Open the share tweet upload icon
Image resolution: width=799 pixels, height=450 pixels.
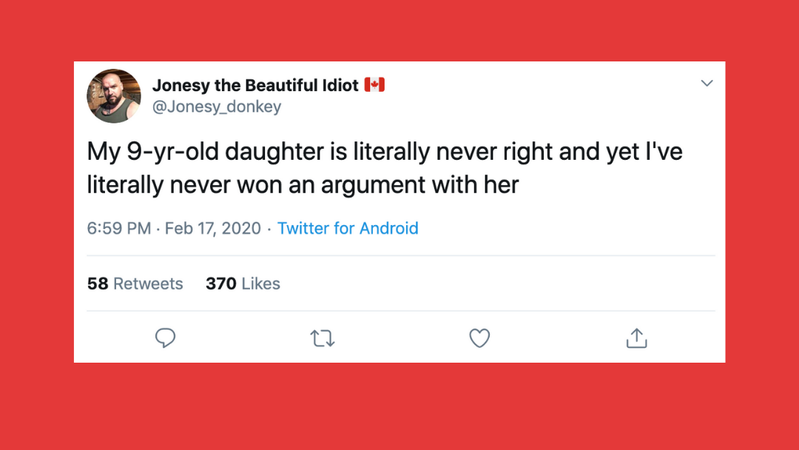tap(637, 338)
